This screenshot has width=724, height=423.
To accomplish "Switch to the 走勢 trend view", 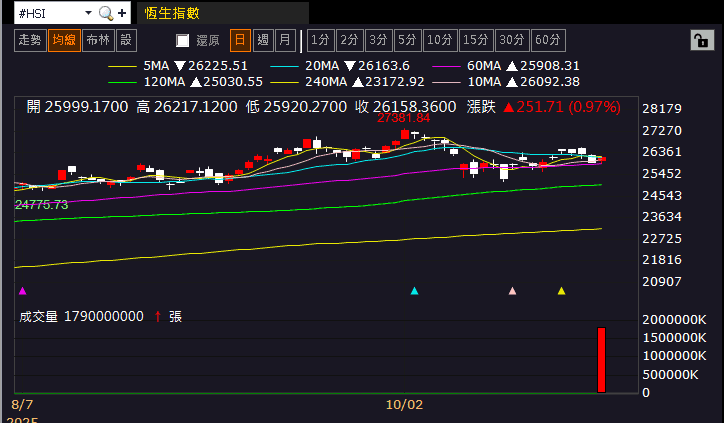I will [x=30, y=40].
